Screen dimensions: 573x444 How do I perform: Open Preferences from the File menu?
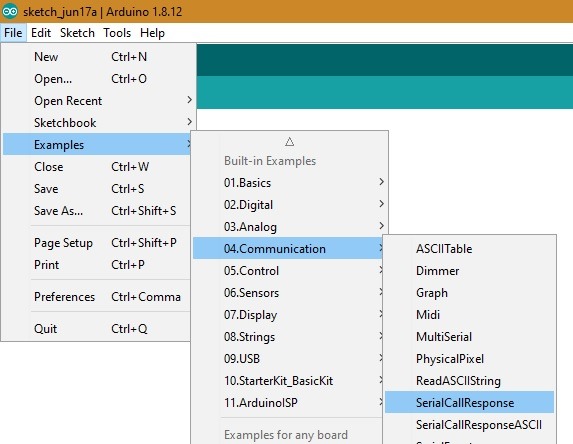click(x=97, y=296)
